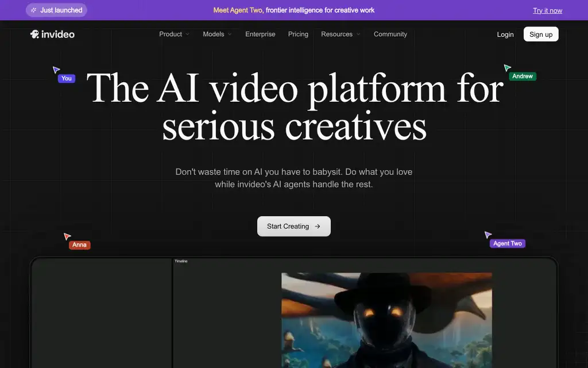Screen dimensions: 588x368
Task: Click the headline "serious creatives"
Action: click(295, 127)
